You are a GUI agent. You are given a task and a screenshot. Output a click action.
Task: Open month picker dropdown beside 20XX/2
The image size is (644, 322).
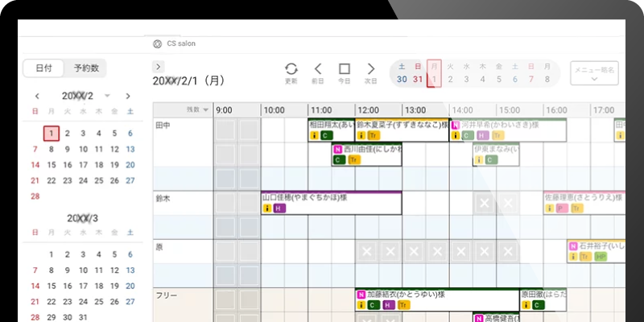[x=108, y=96]
